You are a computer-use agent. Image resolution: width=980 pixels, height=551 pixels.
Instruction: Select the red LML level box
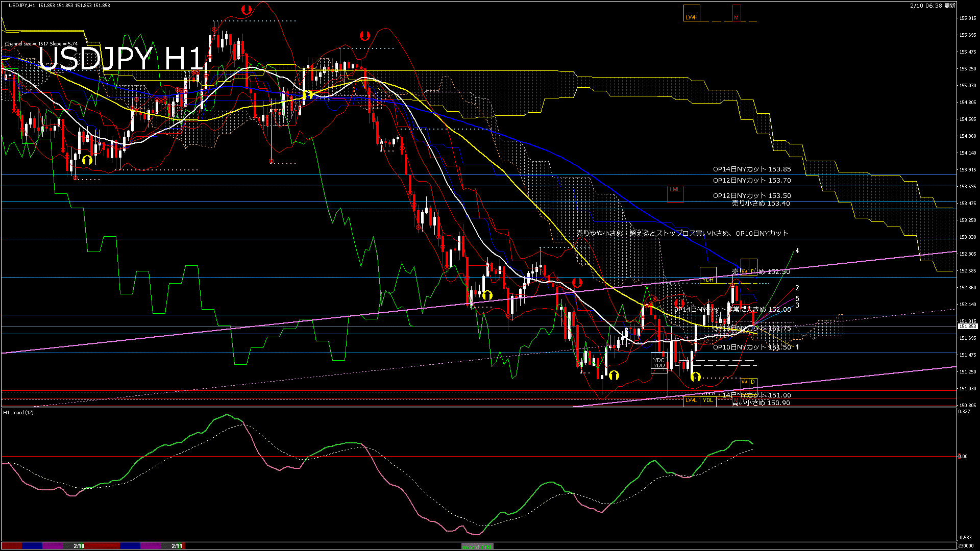click(x=675, y=193)
